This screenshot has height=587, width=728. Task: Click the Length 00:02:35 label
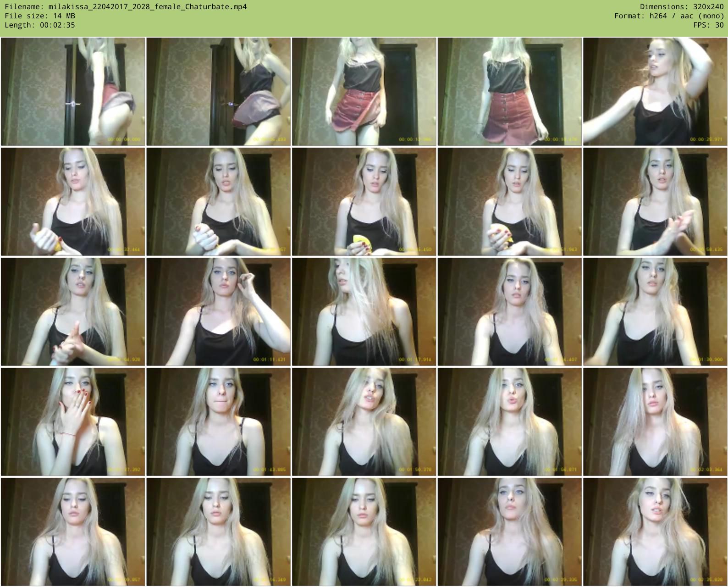click(40, 25)
